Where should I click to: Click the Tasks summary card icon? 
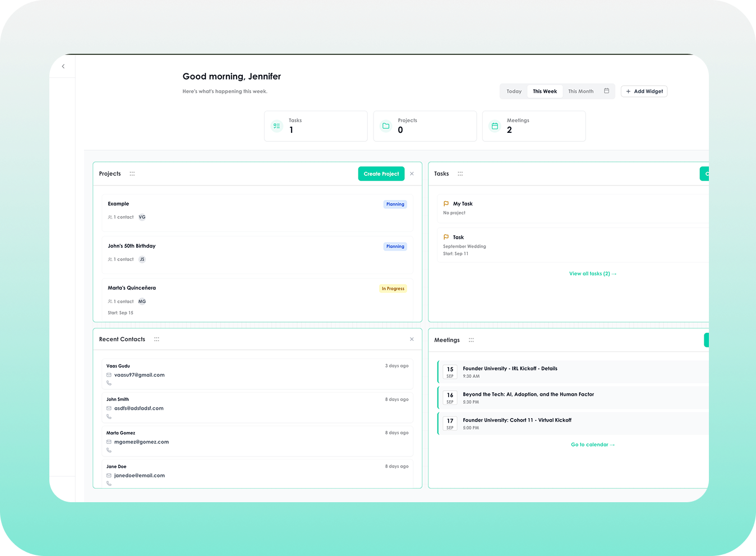pos(276,126)
